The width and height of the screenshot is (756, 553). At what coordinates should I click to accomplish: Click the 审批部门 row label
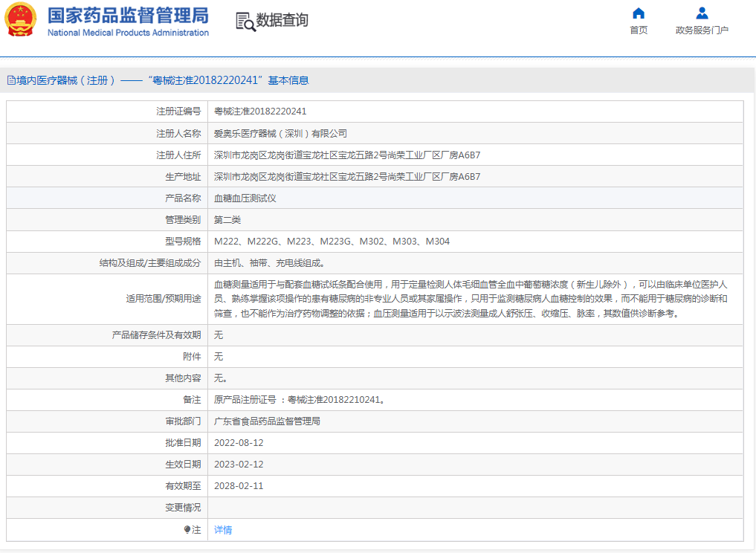point(183,421)
